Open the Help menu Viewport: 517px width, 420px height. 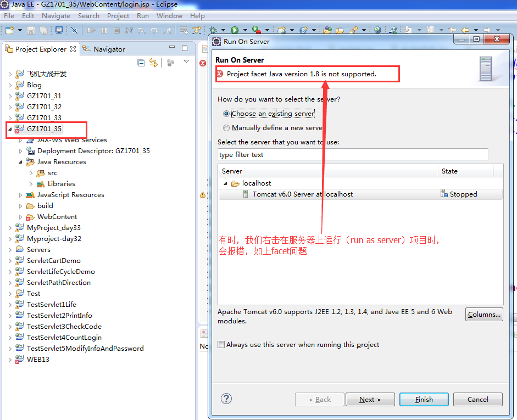point(197,16)
